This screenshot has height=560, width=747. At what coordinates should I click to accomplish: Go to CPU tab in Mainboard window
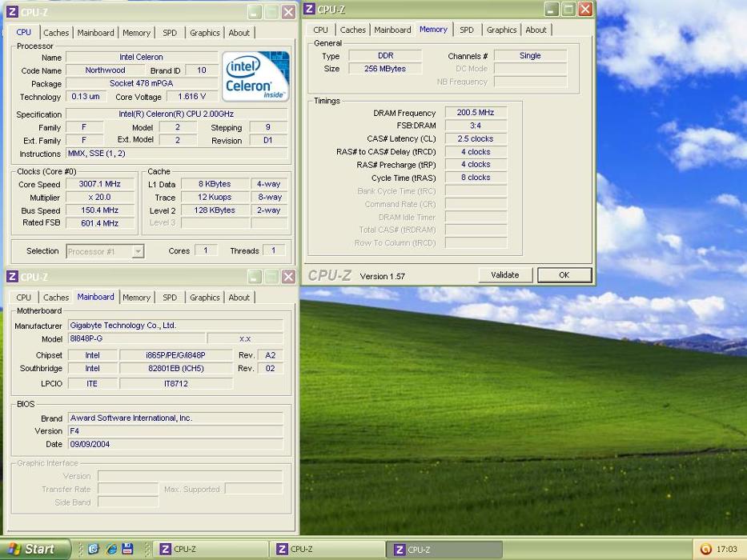23,298
